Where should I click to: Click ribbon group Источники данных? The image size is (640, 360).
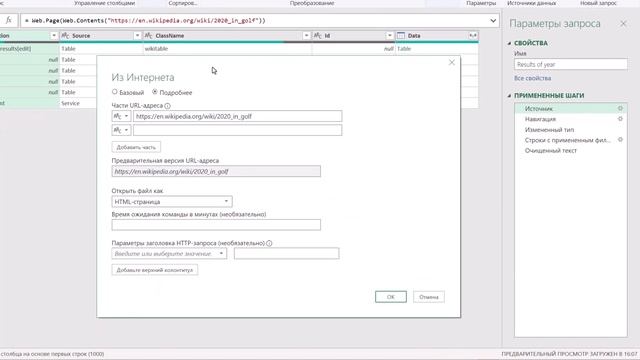531,3
